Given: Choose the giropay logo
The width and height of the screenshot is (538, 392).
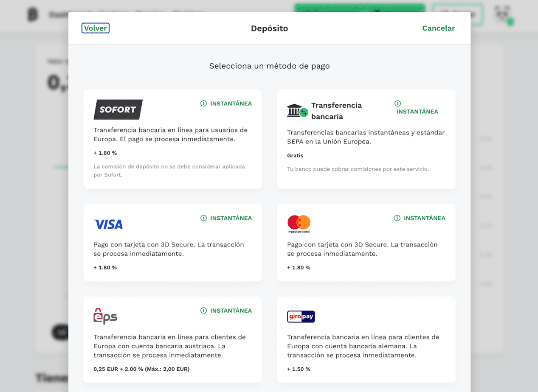Looking at the screenshot, I should click(301, 316).
